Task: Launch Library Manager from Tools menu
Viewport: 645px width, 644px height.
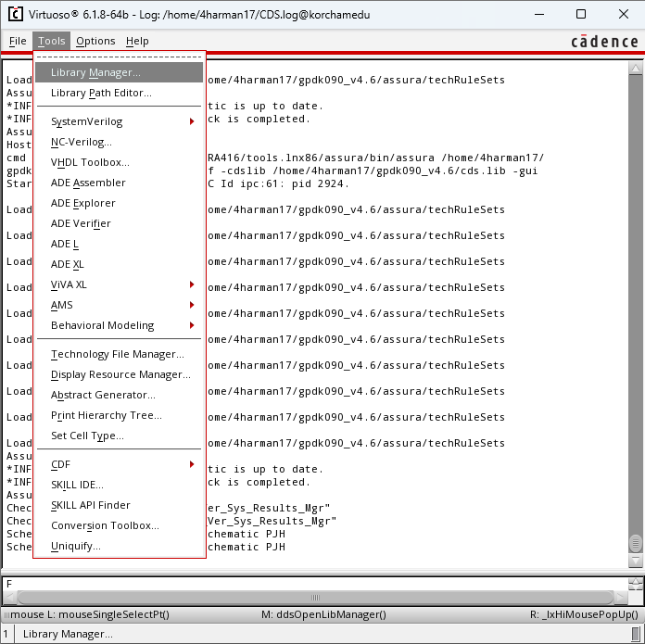Action: click(119, 72)
